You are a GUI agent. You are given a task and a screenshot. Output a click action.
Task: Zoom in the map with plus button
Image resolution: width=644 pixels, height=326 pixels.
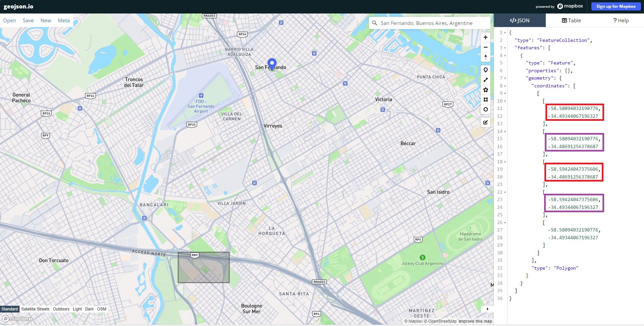[x=485, y=37]
